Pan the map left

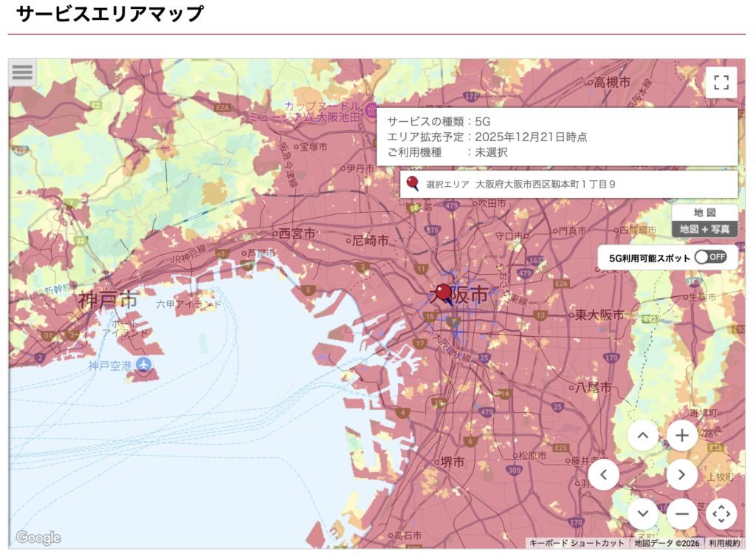[603, 474]
